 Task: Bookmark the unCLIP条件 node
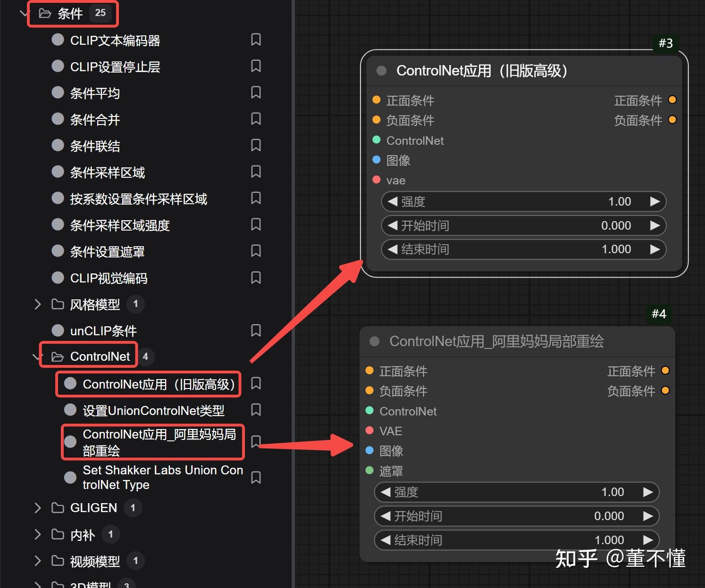pyautogui.click(x=256, y=330)
